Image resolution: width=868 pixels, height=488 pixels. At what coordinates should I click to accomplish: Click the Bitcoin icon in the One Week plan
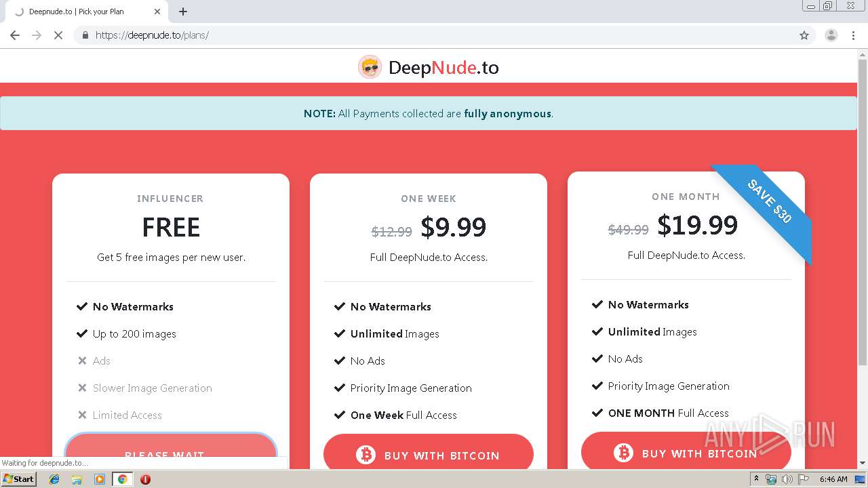click(x=366, y=455)
